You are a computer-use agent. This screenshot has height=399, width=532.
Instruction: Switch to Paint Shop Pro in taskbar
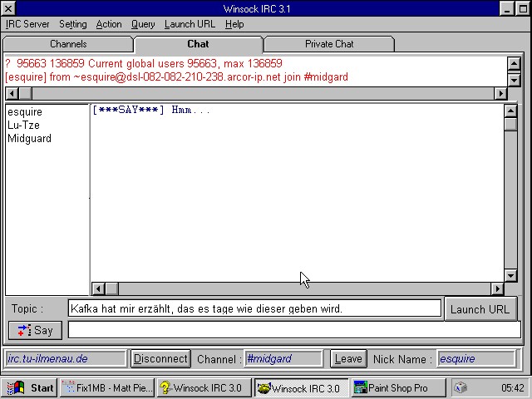397,388
